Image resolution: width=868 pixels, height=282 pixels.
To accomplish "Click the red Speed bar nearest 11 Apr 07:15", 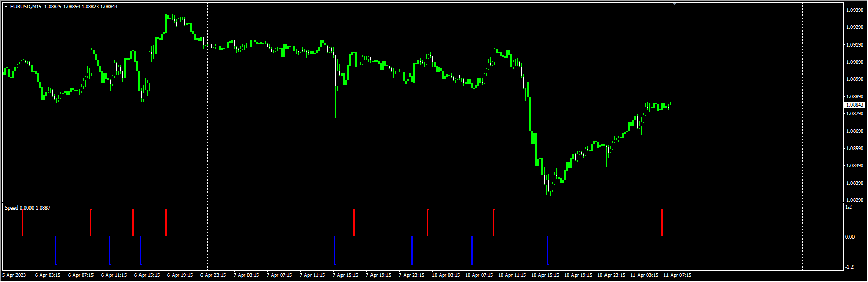I will [662, 222].
